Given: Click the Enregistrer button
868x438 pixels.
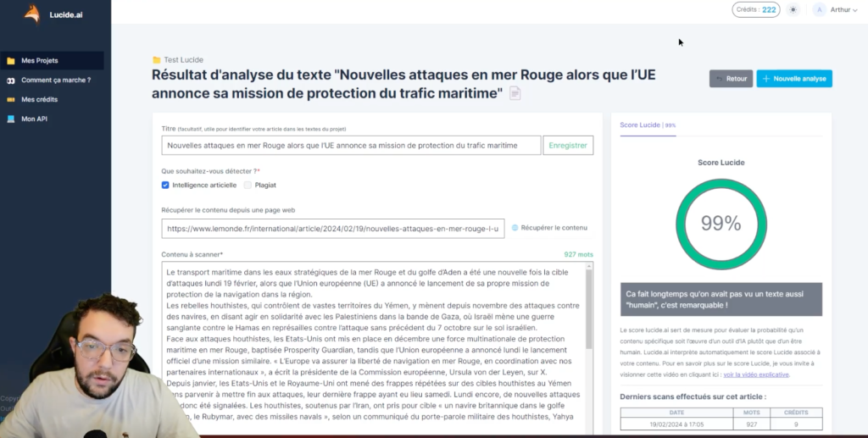Looking at the screenshot, I should click(x=568, y=146).
